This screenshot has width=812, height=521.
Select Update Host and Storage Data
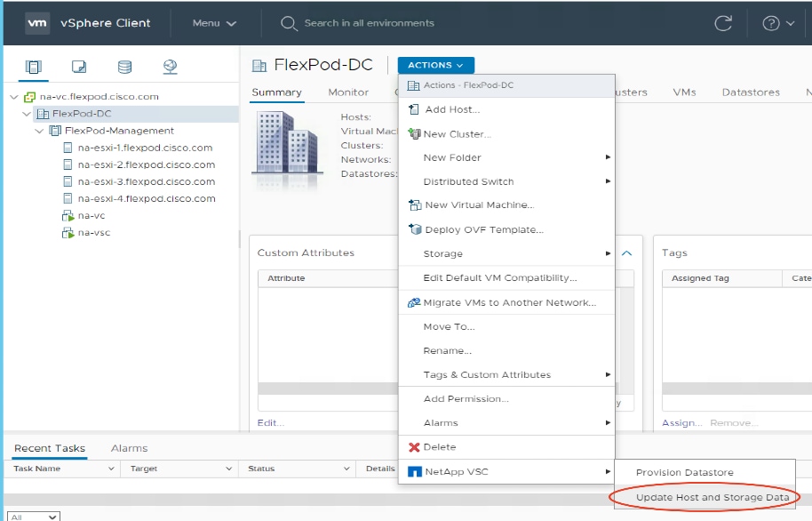click(x=705, y=497)
